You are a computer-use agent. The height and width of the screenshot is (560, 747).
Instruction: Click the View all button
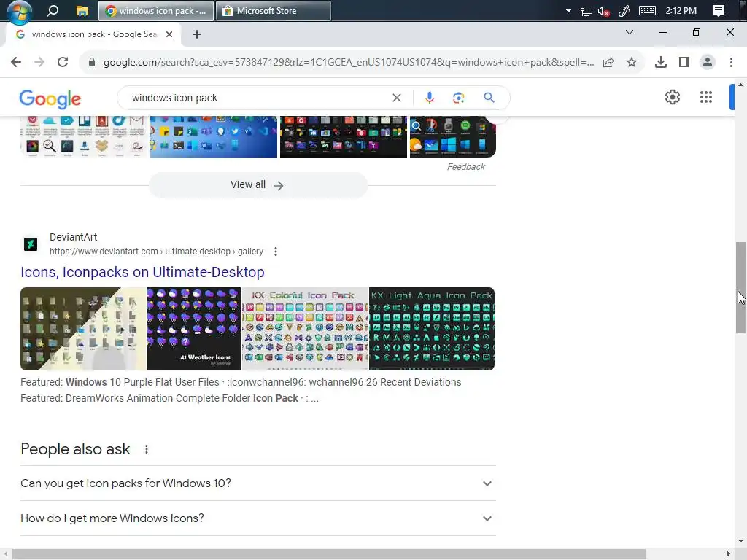tap(258, 184)
